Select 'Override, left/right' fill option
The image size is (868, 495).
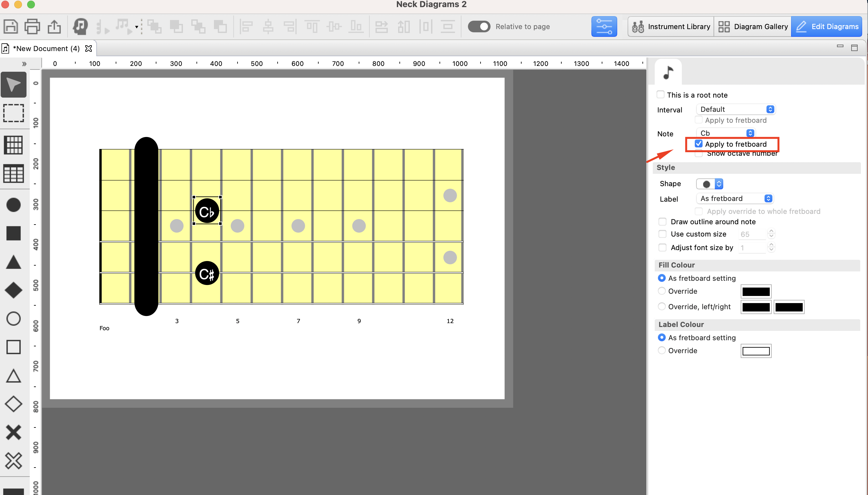coord(662,307)
